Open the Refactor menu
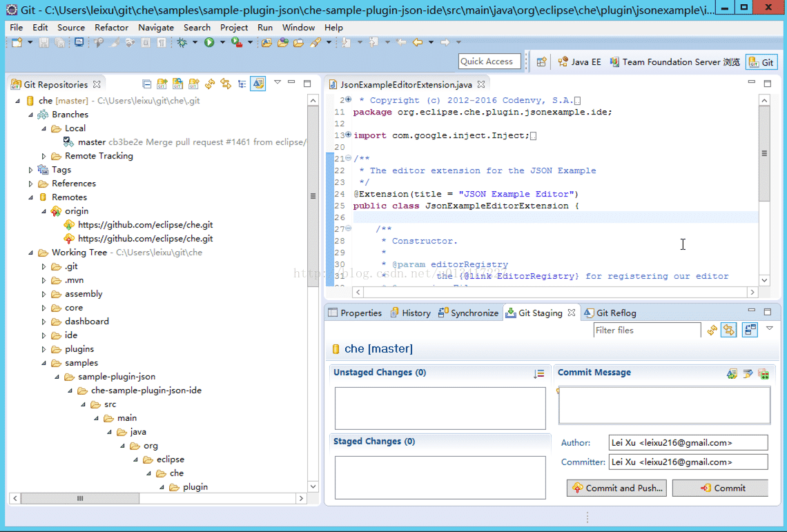This screenshot has height=532, width=787. pos(111,28)
